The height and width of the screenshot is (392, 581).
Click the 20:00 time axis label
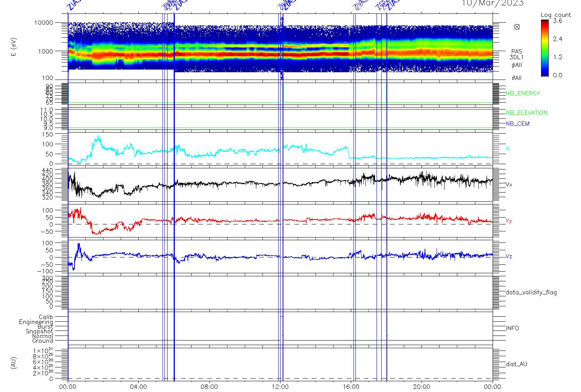point(422,387)
